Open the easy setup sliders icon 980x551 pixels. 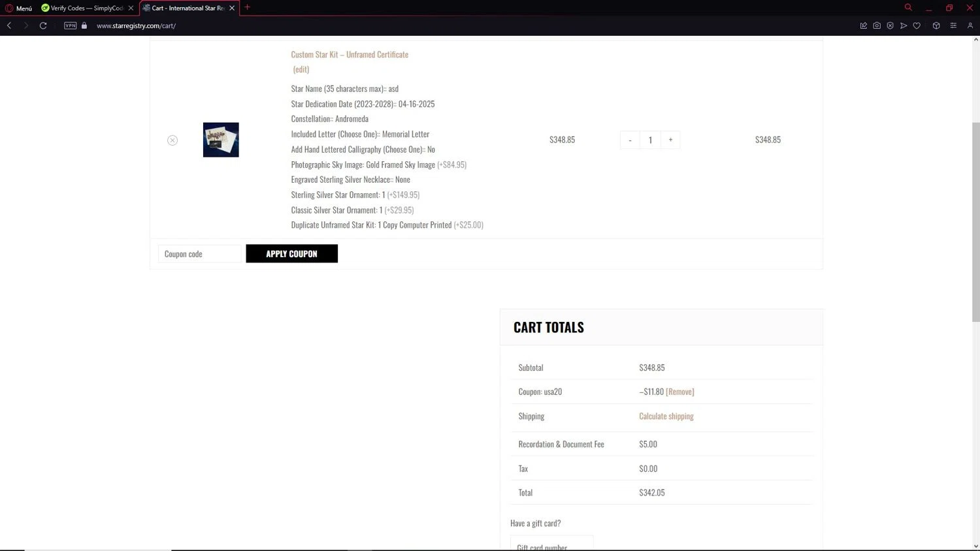click(x=953, y=25)
